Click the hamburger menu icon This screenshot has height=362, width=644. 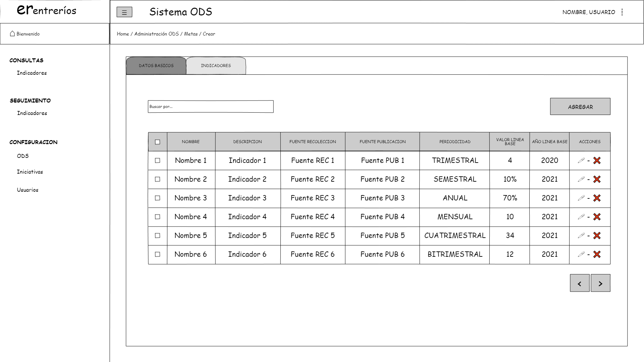(x=124, y=12)
